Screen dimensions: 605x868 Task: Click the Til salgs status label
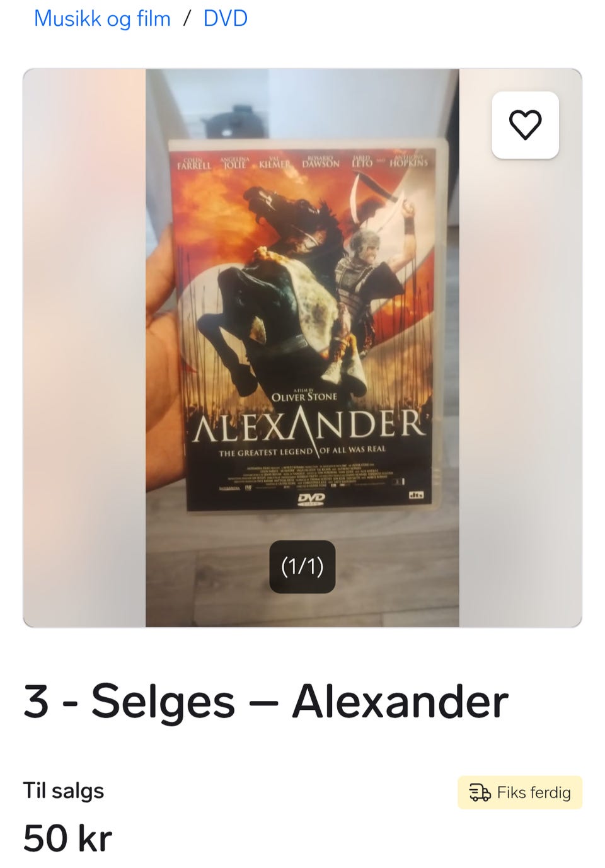pyautogui.click(x=63, y=790)
